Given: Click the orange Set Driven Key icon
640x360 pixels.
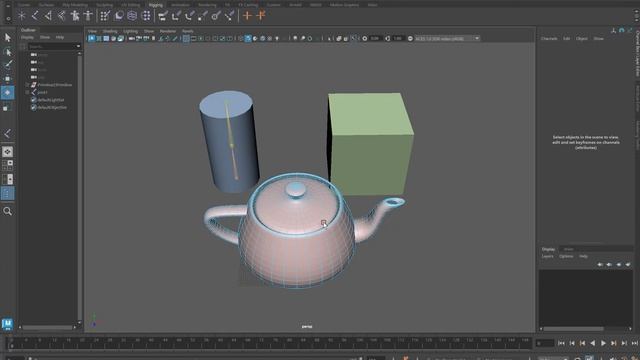Looking at the screenshot, I should (261, 16).
